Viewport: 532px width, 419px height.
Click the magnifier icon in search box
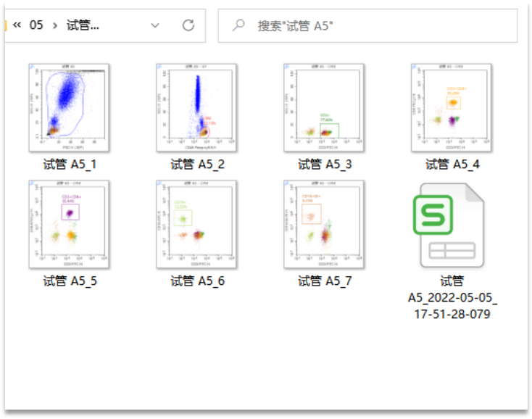[x=238, y=25]
